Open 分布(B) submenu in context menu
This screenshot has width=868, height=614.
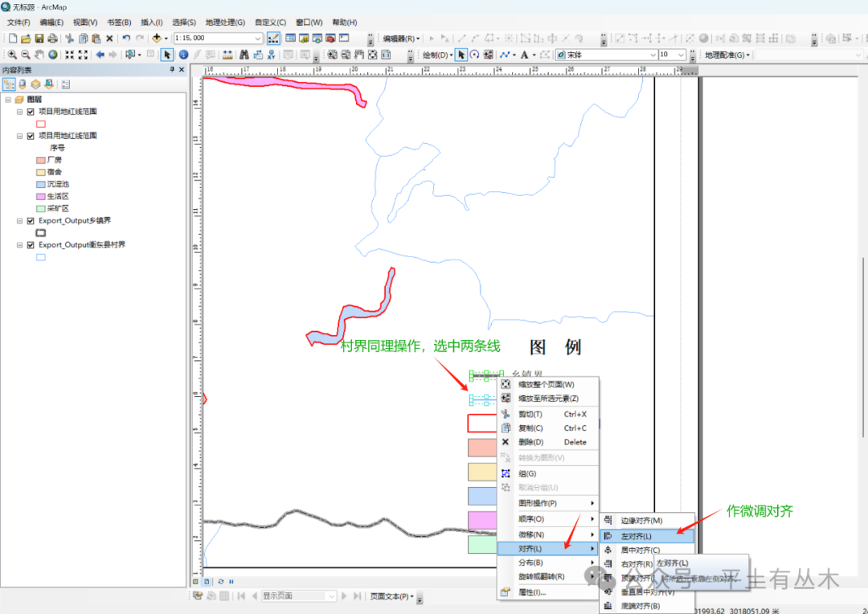click(548, 563)
